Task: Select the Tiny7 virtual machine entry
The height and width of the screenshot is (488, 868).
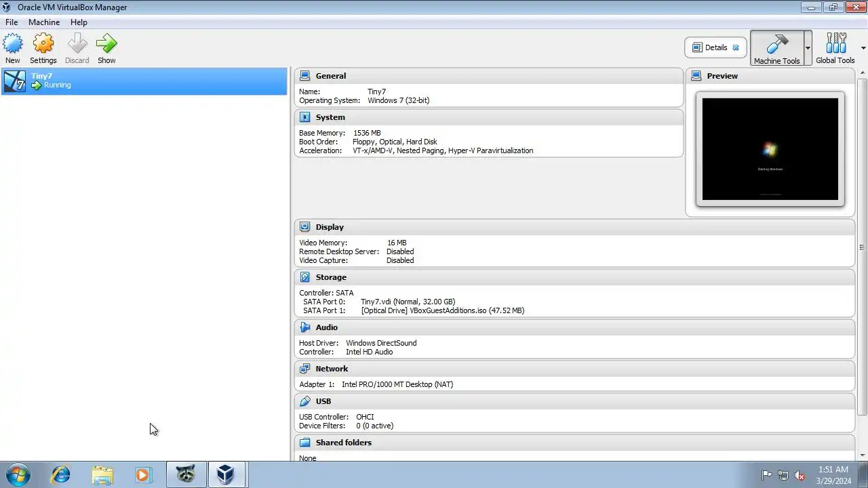Action: coord(144,81)
